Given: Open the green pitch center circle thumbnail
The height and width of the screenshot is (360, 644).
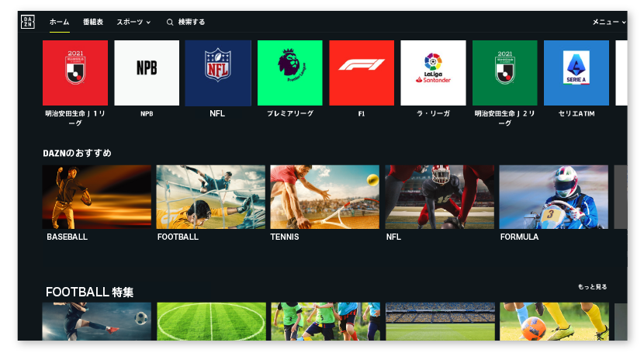Looking at the screenshot, I should coord(211,321).
